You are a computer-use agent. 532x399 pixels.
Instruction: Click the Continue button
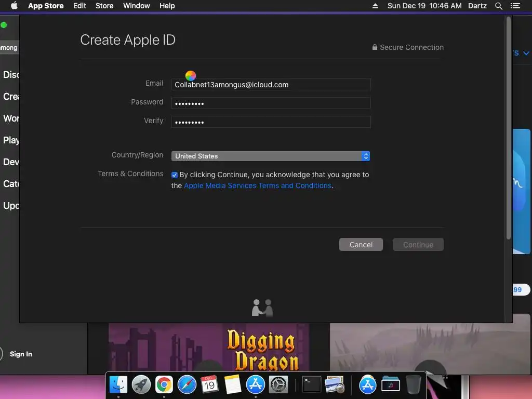pos(418,245)
